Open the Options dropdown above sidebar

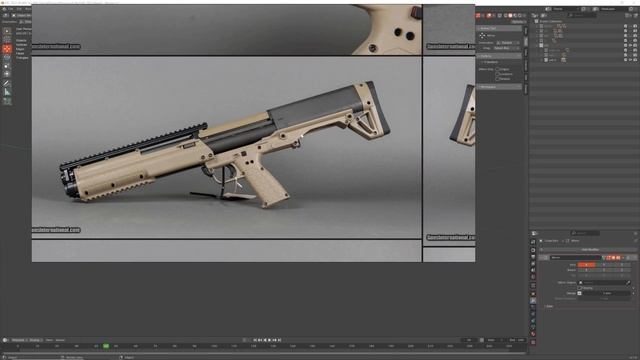518,22
